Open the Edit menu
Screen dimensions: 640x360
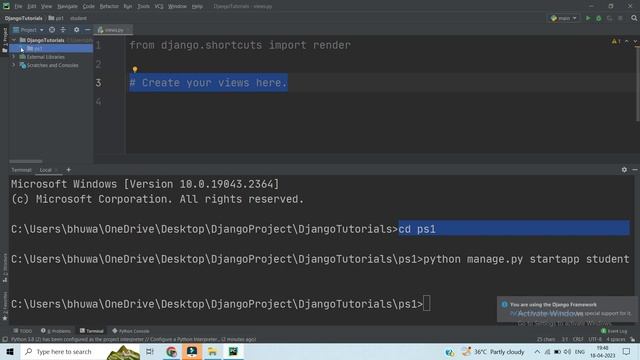point(31,7)
